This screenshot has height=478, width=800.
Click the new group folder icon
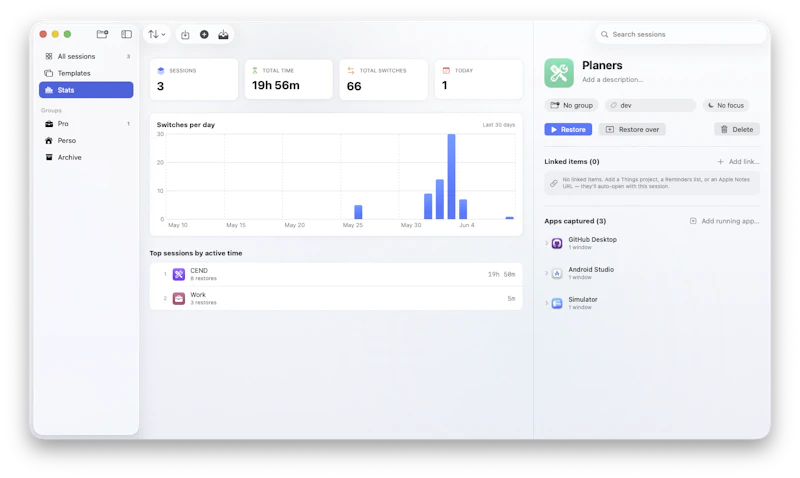[102, 34]
